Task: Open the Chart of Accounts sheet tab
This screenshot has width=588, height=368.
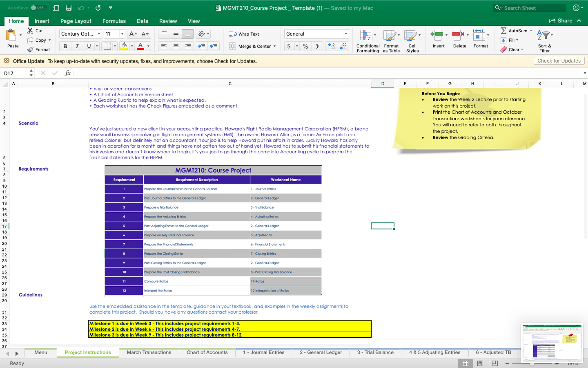Action: click(207, 352)
